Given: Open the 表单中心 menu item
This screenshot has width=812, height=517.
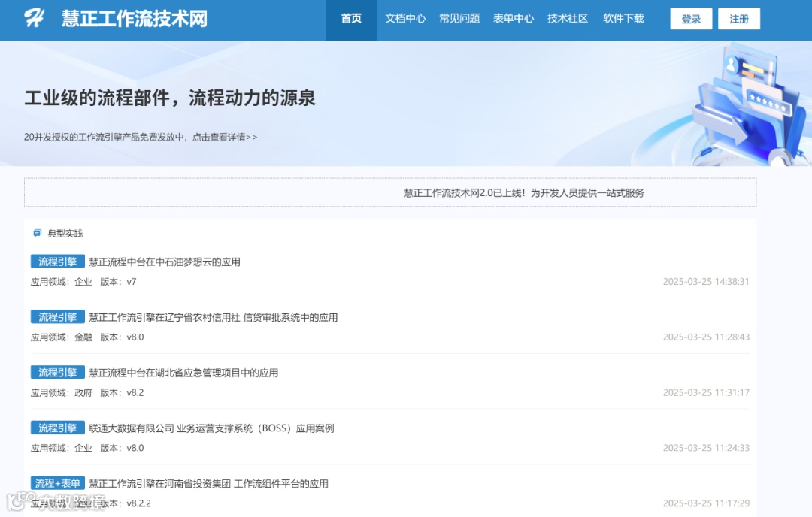Looking at the screenshot, I should point(514,19).
